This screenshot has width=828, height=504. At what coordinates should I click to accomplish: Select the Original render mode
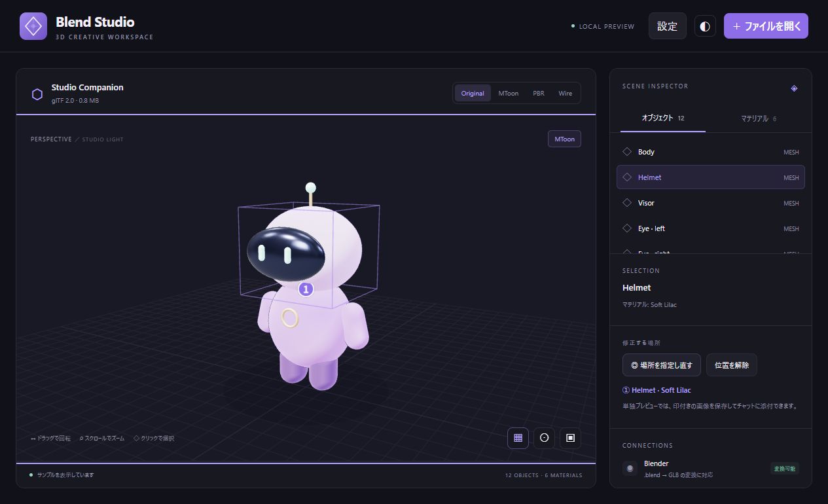pos(473,93)
